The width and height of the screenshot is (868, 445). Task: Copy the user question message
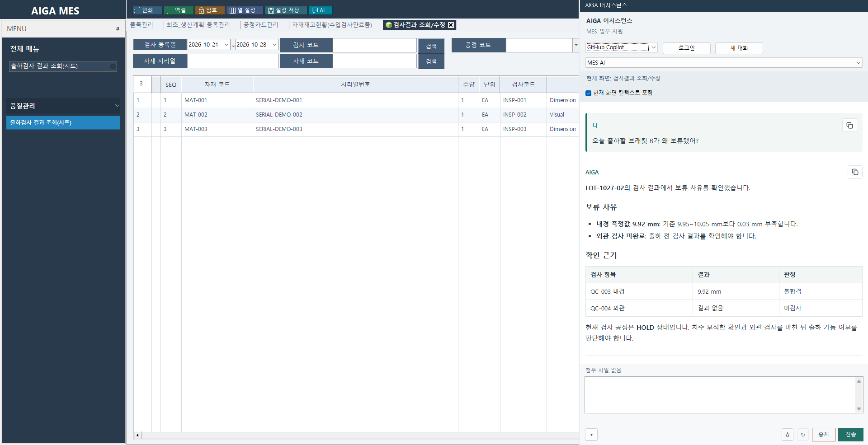pyautogui.click(x=849, y=125)
